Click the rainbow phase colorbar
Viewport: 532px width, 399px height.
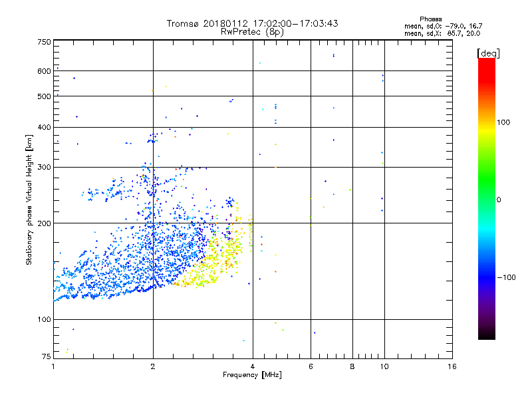(x=487, y=198)
